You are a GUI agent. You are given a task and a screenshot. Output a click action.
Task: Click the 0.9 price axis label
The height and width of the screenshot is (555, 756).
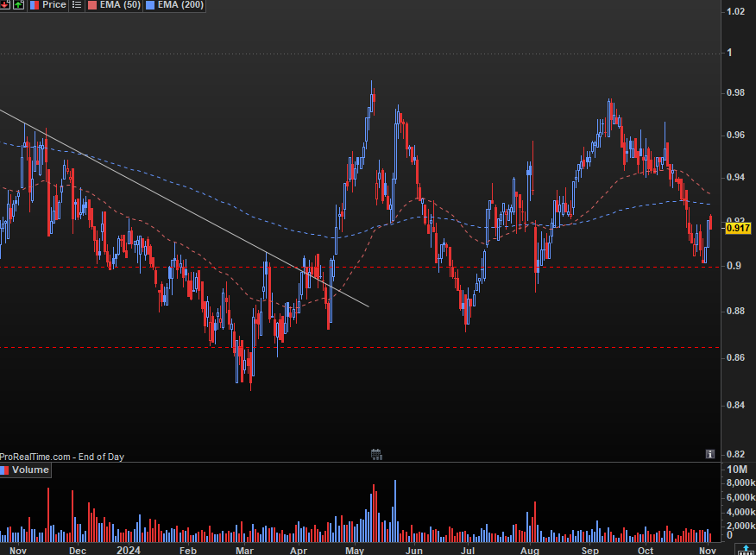pos(733,266)
